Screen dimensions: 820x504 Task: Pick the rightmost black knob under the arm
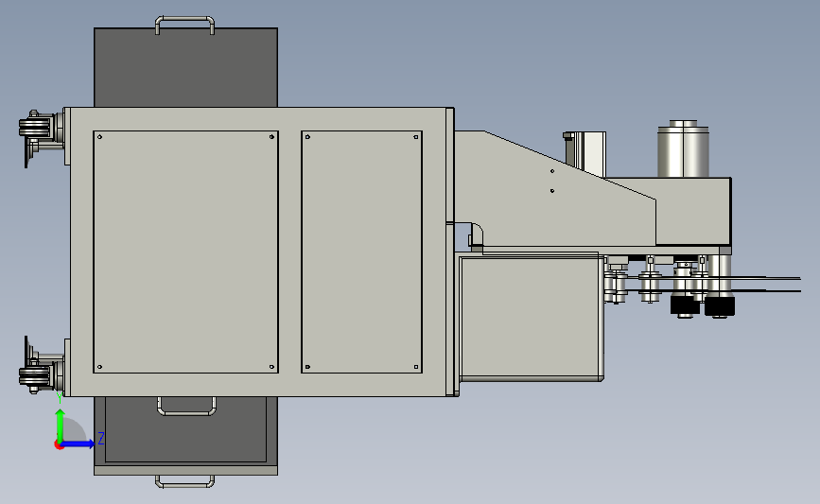[720, 306]
